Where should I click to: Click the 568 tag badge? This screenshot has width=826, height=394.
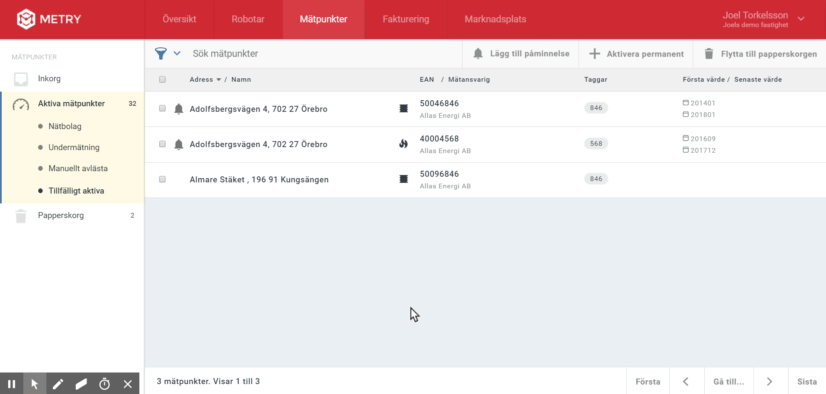point(596,143)
